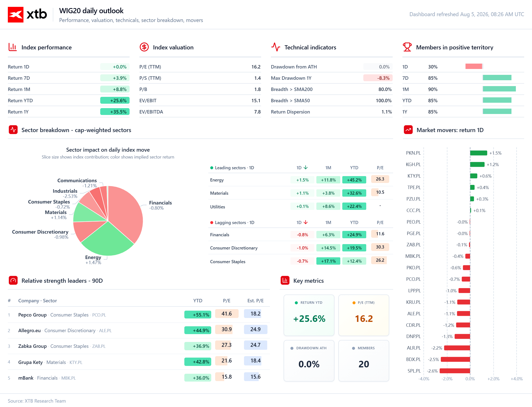Click the Relative strength leaders gauge icon

[x=13, y=280]
